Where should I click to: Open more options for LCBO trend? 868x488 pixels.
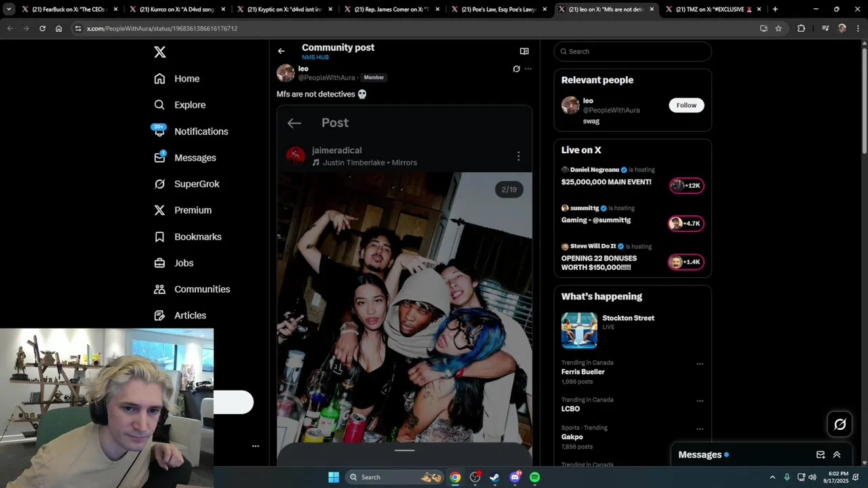pyautogui.click(x=700, y=401)
